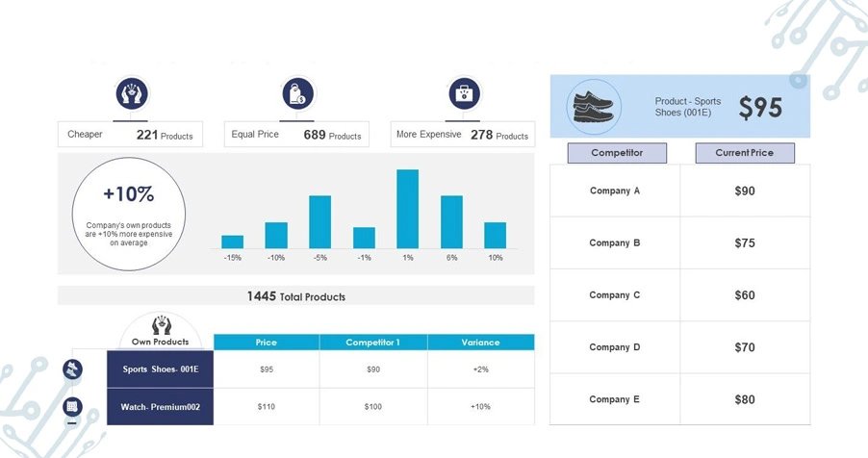Click the Equal Price tag icon
This screenshot has height=458, width=868.
(x=297, y=93)
